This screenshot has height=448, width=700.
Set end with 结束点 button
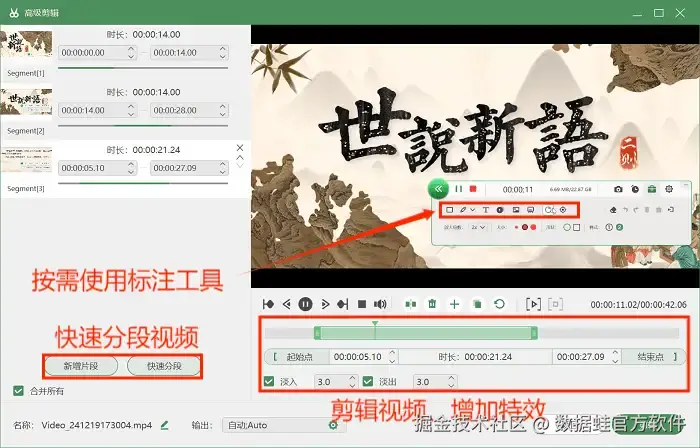click(654, 357)
